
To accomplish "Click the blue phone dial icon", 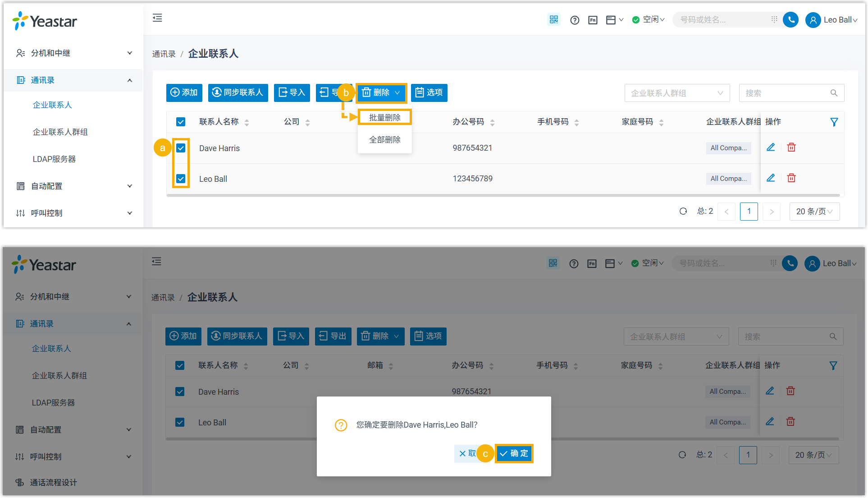I will click(790, 20).
